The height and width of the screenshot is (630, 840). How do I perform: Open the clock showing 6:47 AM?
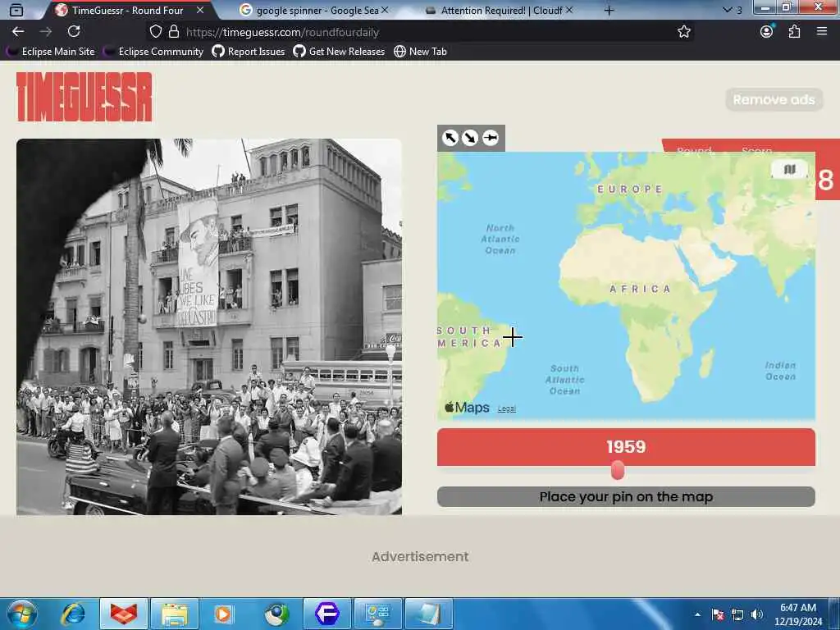click(797, 614)
